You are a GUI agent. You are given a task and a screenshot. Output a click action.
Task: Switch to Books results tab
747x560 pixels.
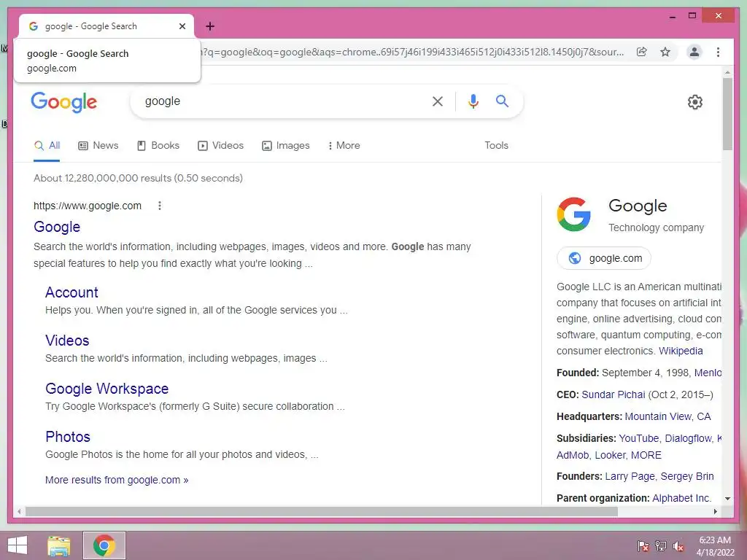pyautogui.click(x=158, y=146)
